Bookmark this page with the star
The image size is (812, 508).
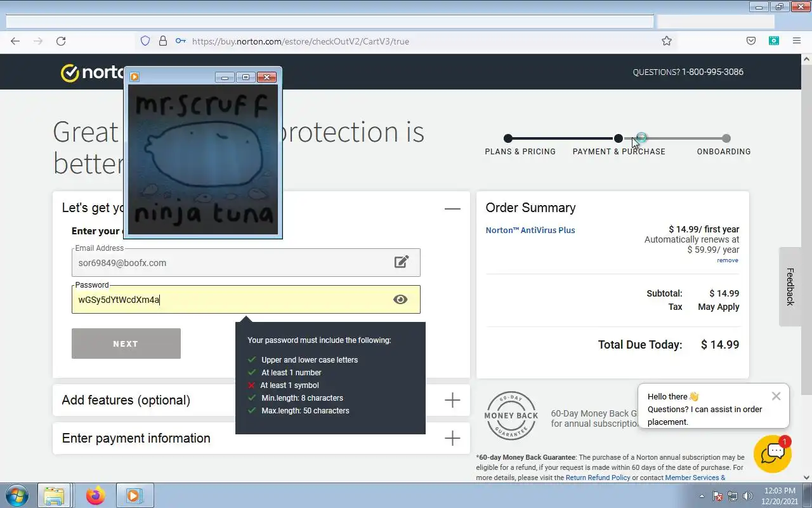click(x=667, y=41)
